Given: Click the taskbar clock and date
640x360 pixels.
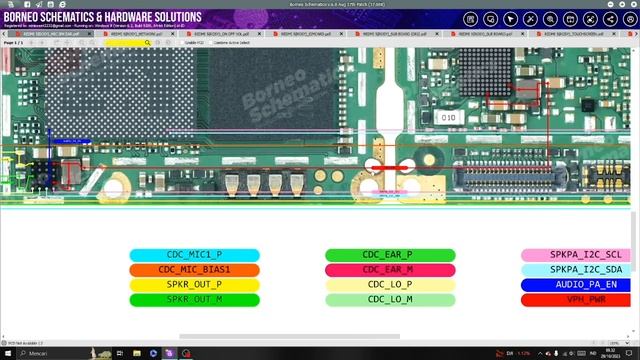Looking at the screenshot, I should coord(611,353).
